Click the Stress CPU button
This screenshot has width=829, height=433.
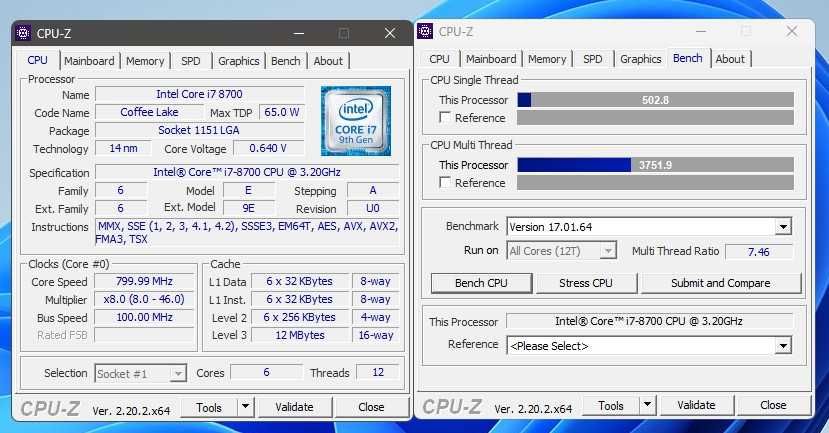pyautogui.click(x=586, y=283)
